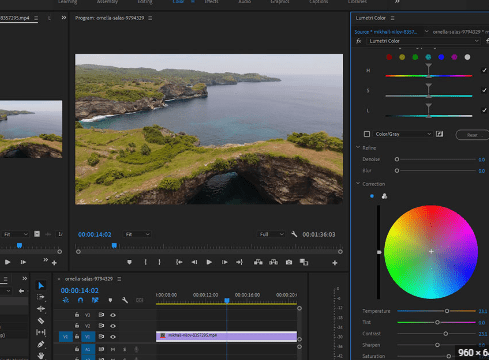Select the Pen tool in toolbar
489x360 pixels.
pos(41,344)
